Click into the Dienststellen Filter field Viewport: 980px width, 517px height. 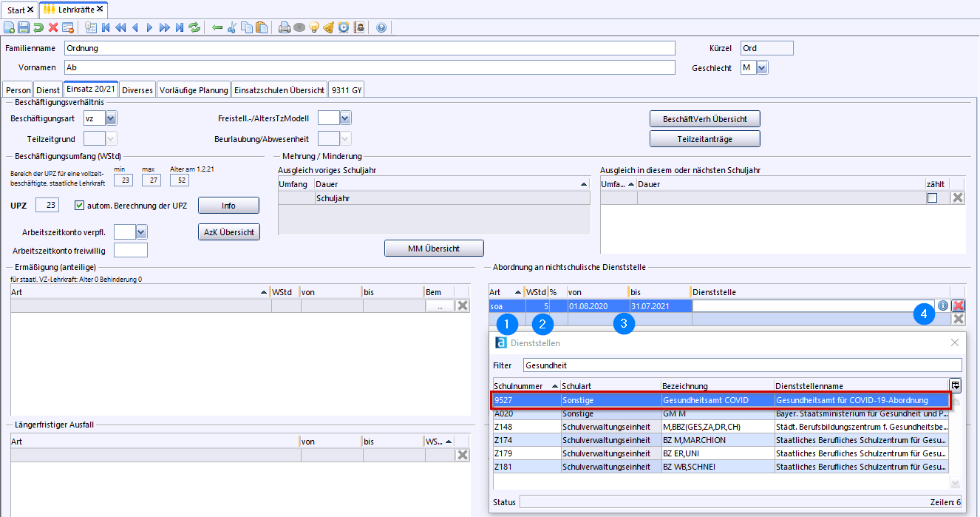[742, 365]
